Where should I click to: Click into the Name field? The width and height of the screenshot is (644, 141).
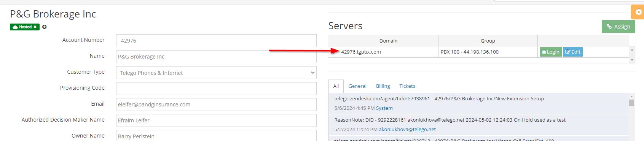(x=216, y=57)
